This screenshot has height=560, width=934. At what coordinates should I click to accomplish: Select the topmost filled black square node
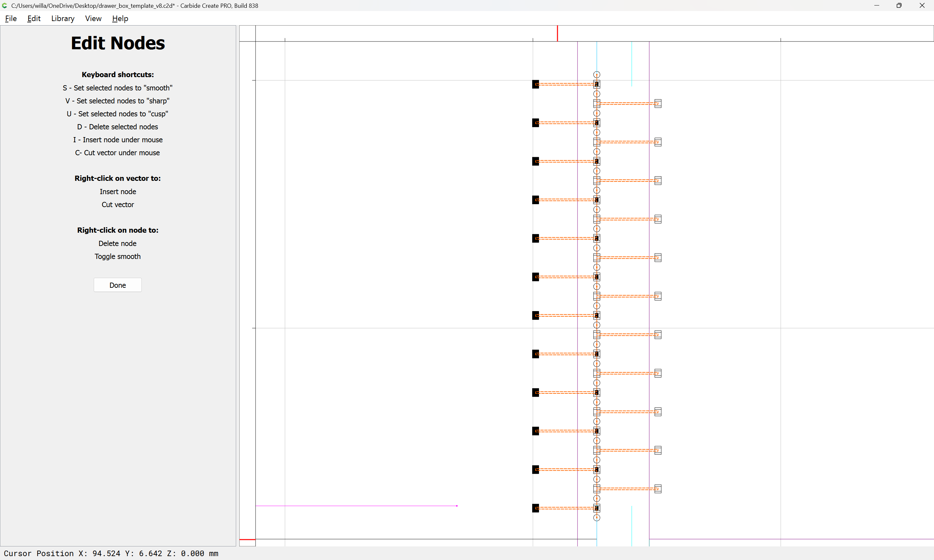pos(535,84)
